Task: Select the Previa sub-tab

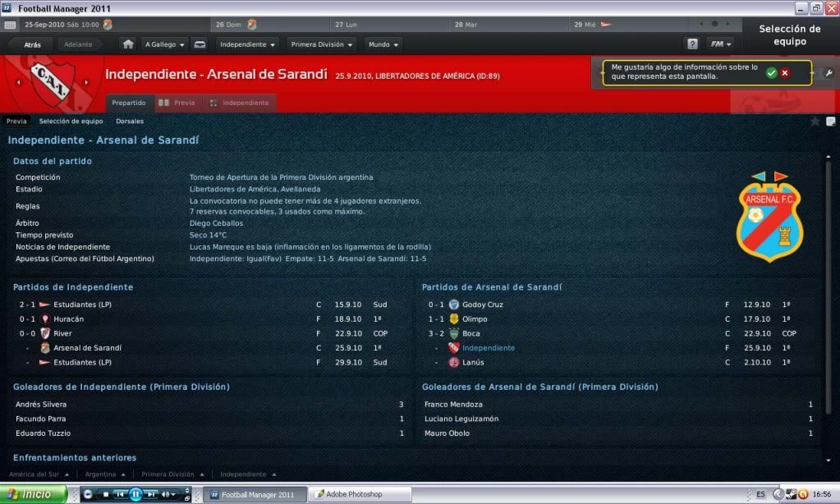Action: (16, 121)
